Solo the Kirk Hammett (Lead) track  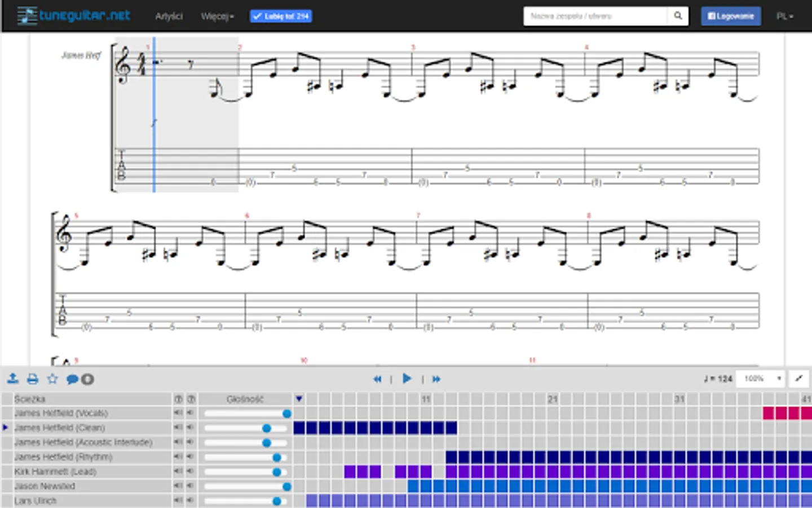(x=178, y=472)
